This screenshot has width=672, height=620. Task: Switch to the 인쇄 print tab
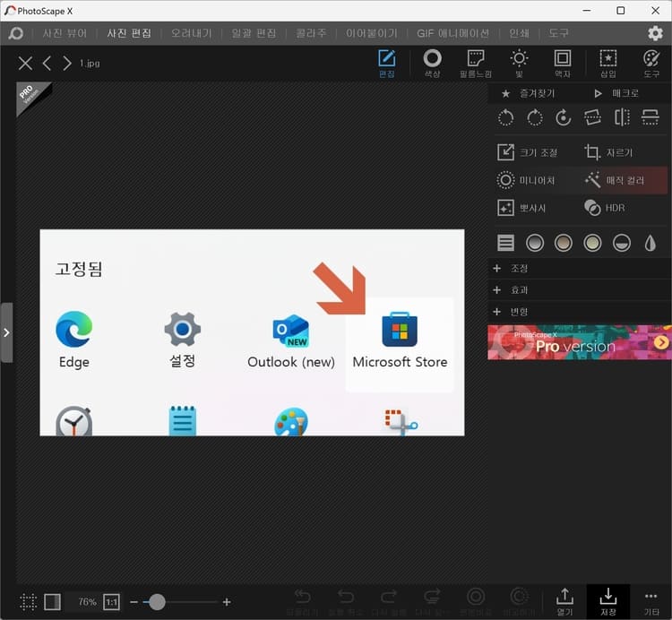[x=519, y=33]
